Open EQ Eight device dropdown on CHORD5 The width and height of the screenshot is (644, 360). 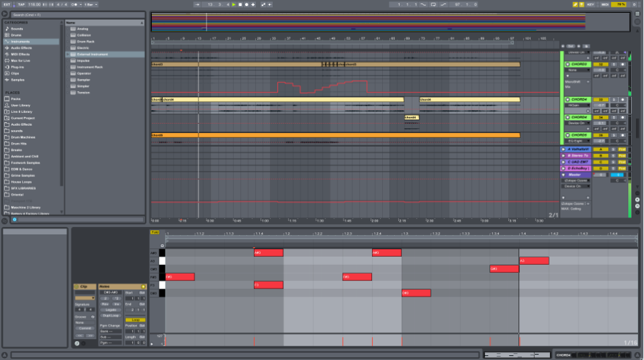577,141
